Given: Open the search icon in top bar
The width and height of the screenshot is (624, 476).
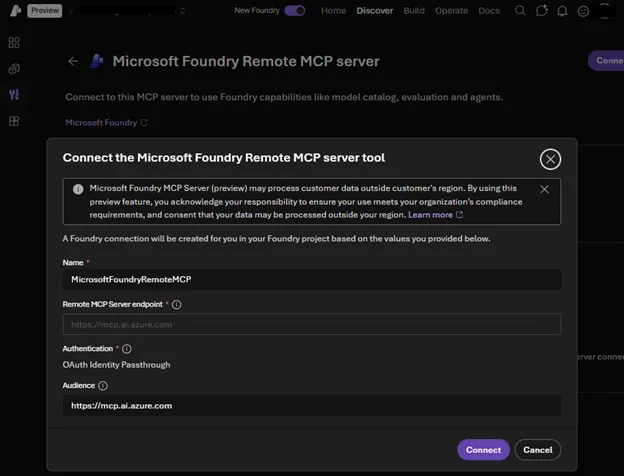Looking at the screenshot, I should click(520, 11).
